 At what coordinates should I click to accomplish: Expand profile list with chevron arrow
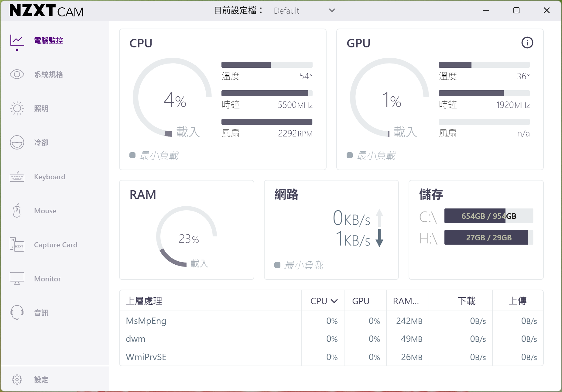[x=332, y=11]
